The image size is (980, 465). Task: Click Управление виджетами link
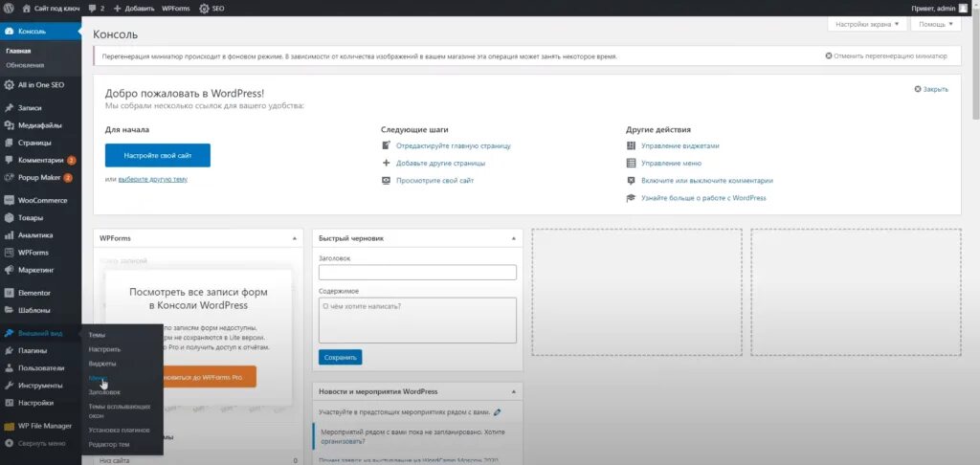coord(680,145)
